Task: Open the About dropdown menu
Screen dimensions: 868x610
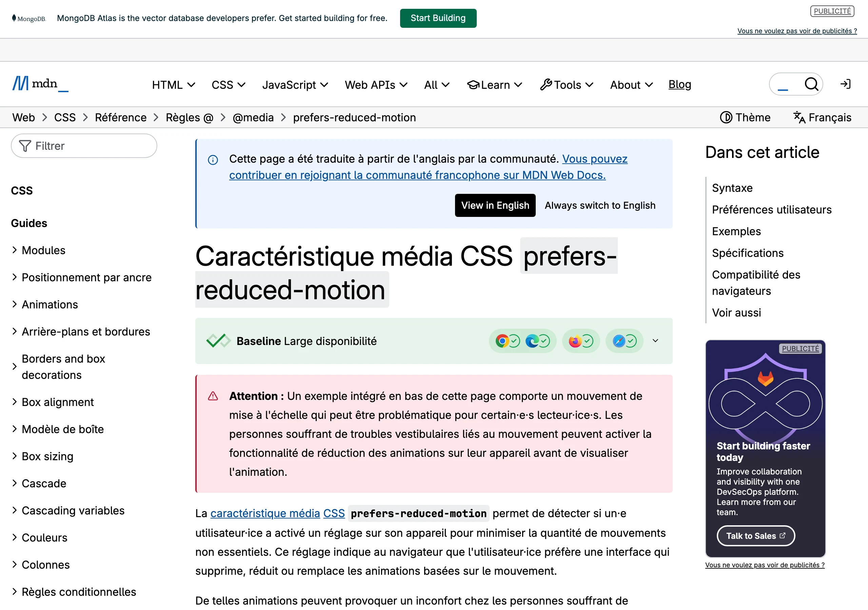Action: [631, 85]
